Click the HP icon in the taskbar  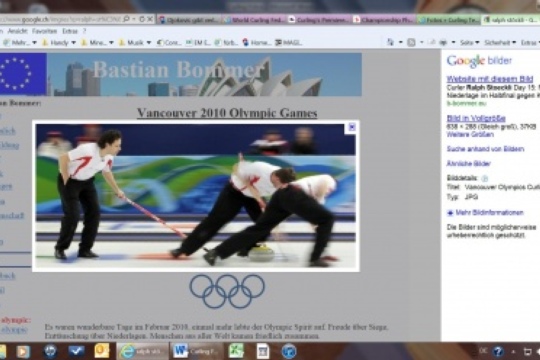(x=51, y=351)
